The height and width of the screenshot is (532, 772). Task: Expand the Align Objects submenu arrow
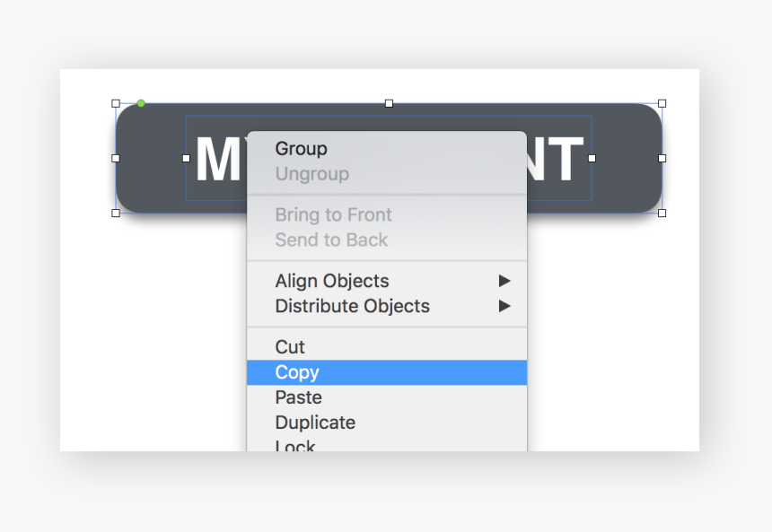coord(504,282)
